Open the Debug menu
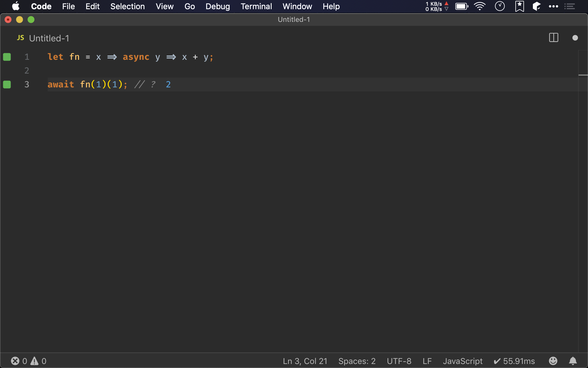The image size is (588, 368). (x=218, y=6)
